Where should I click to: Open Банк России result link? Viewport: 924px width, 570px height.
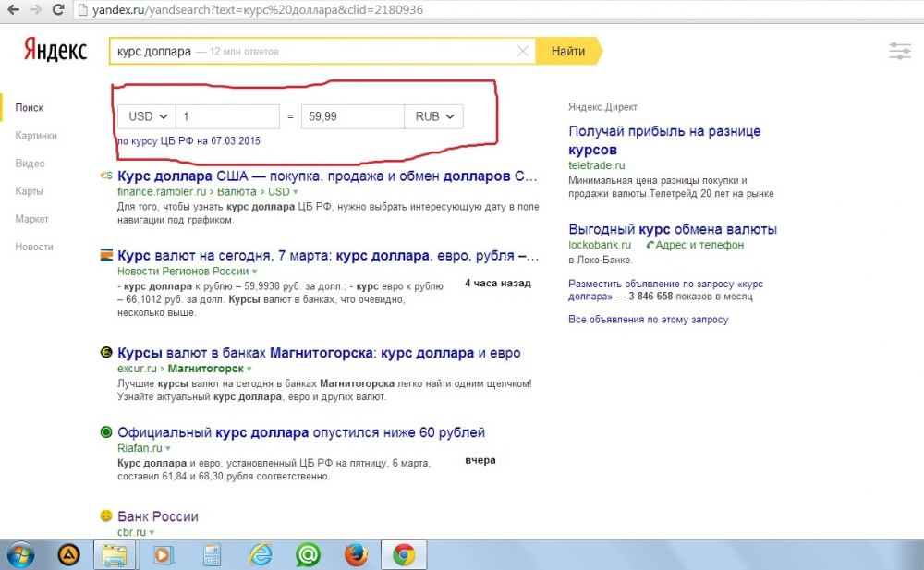(x=157, y=515)
